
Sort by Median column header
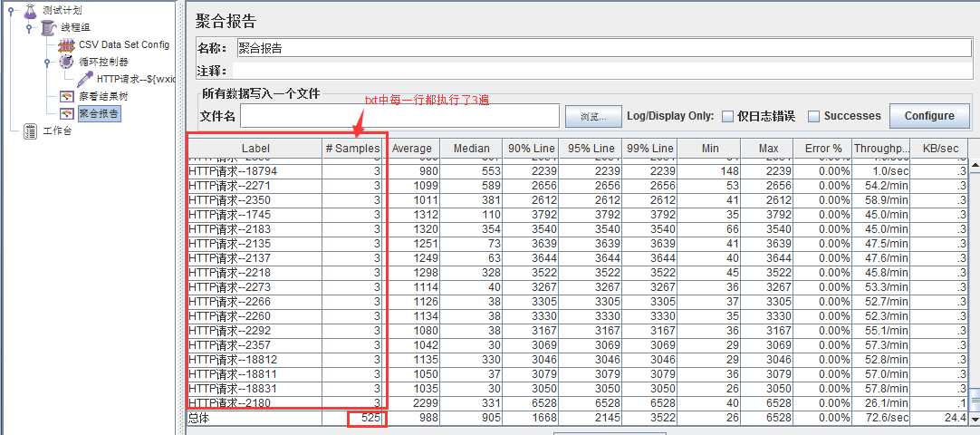[471, 148]
